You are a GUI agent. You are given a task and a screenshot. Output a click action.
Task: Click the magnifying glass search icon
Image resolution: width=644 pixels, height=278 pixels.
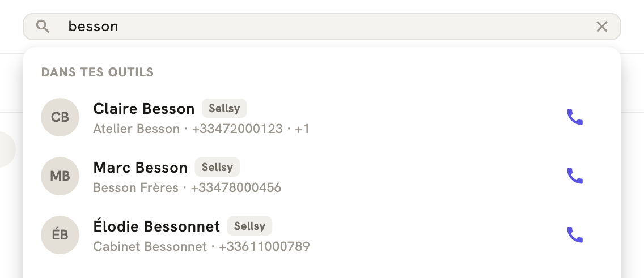coord(43,27)
